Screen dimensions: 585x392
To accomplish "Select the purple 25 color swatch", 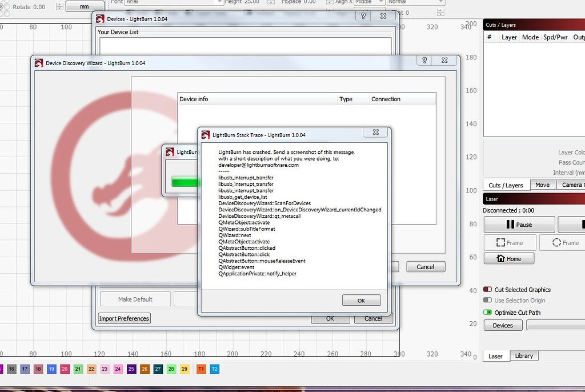I will [x=130, y=369].
